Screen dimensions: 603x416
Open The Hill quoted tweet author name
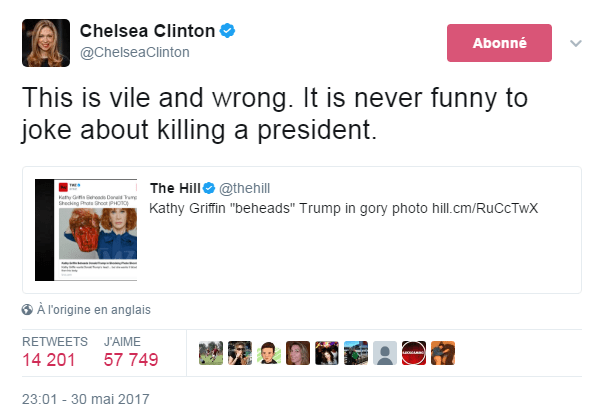pyautogui.click(x=173, y=188)
